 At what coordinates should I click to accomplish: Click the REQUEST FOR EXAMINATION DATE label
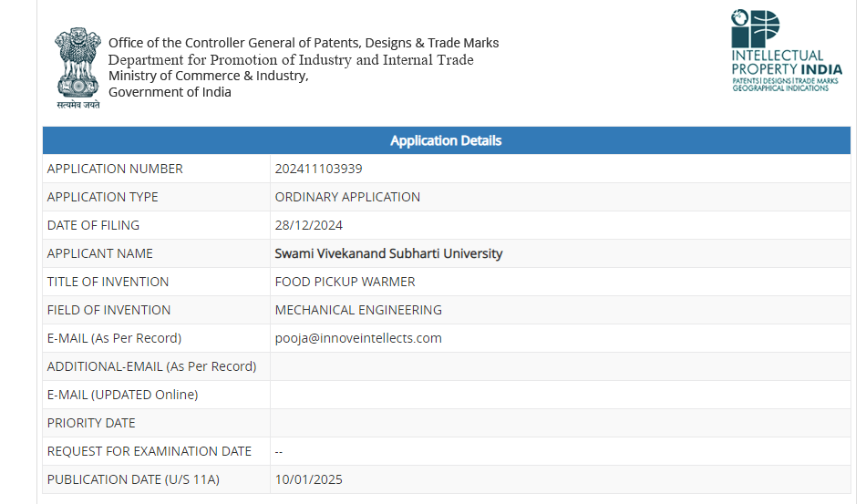[x=149, y=451]
